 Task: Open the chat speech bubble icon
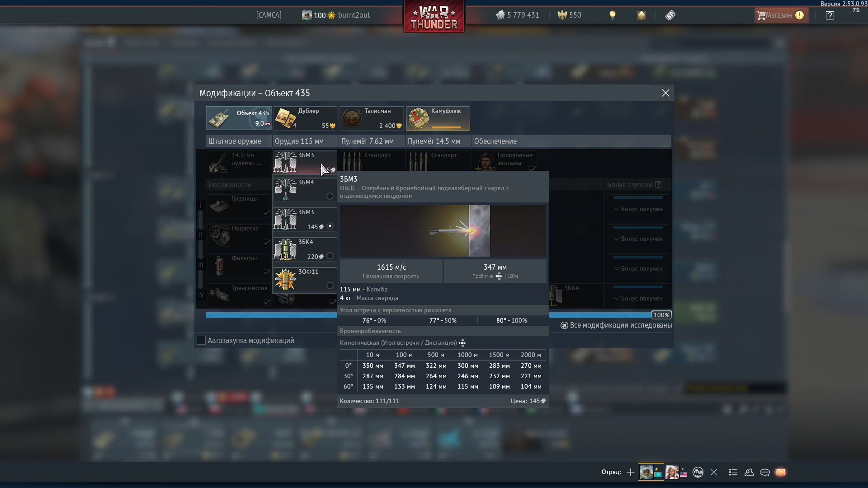764,472
